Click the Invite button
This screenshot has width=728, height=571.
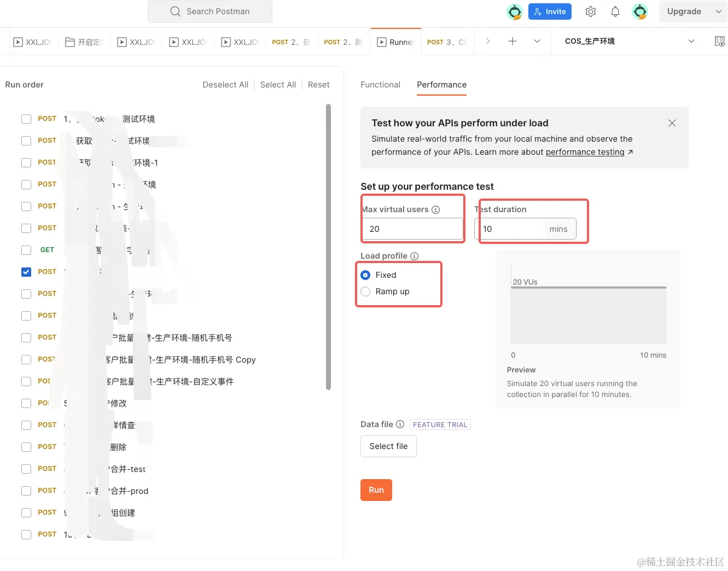click(x=550, y=11)
